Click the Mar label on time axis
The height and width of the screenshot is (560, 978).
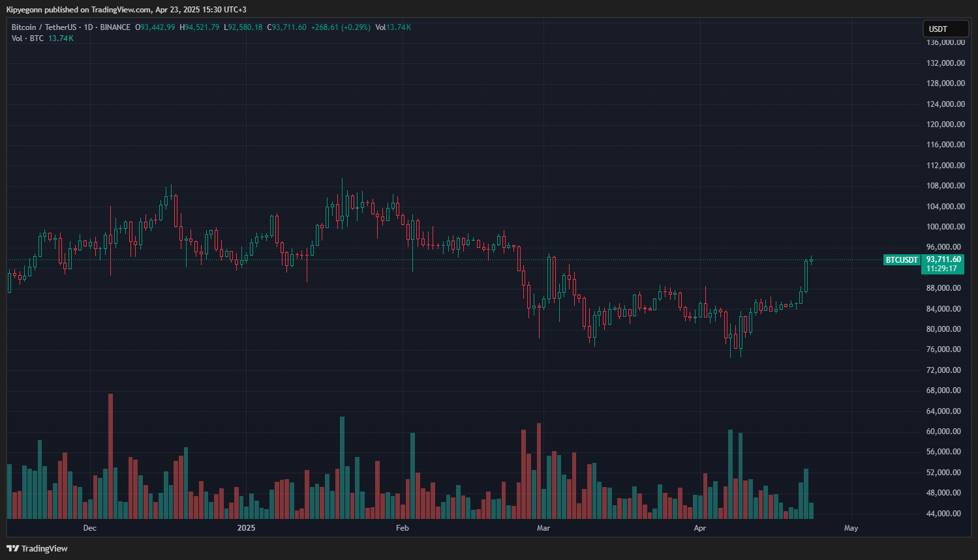[543, 528]
